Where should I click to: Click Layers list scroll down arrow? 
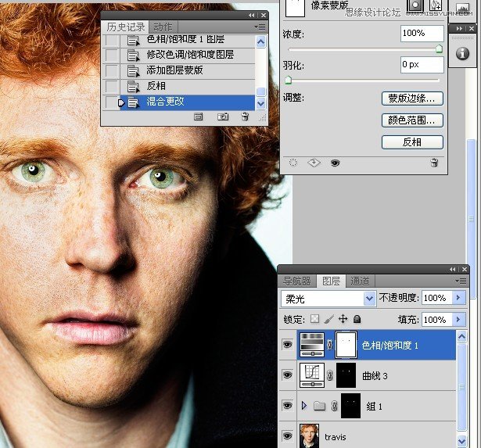[x=461, y=441]
